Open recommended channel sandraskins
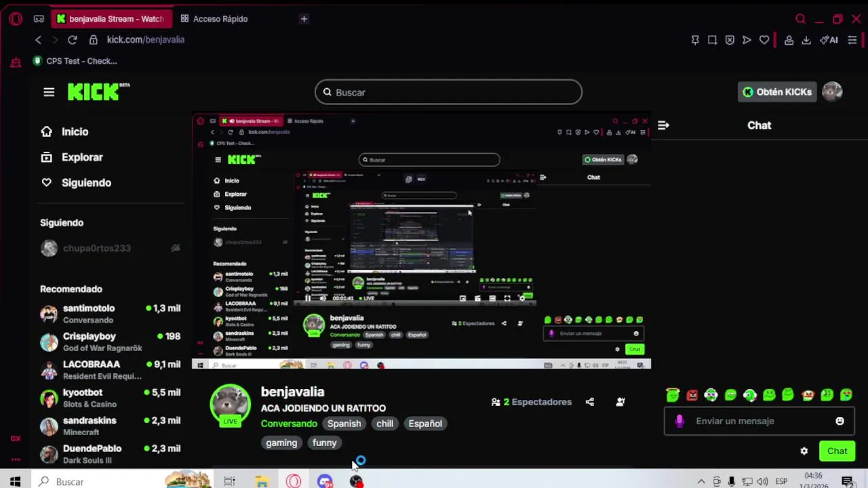The height and width of the screenshot is (488, 868). tap(111, 426)
